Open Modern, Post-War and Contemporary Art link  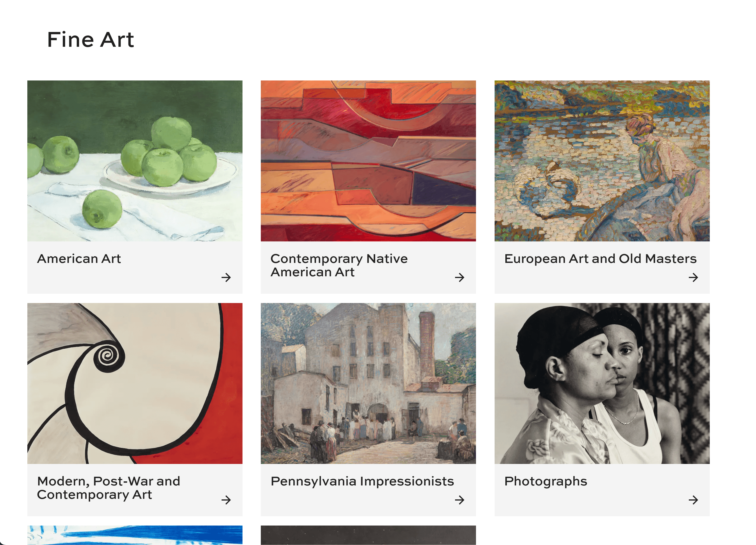tap(109, 488)
